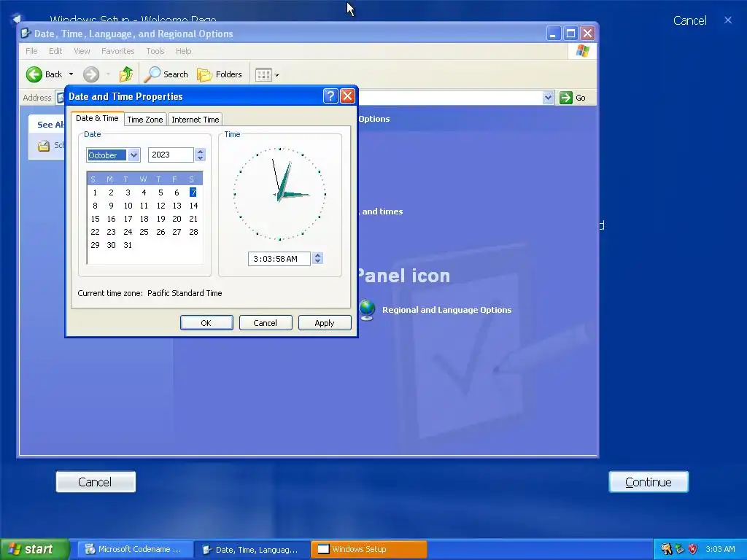This screenshot has height=560, width=747.
Task: Click the help question mark in Date and Time Properties
Action: pyautogui.click(x=330, y=96)
